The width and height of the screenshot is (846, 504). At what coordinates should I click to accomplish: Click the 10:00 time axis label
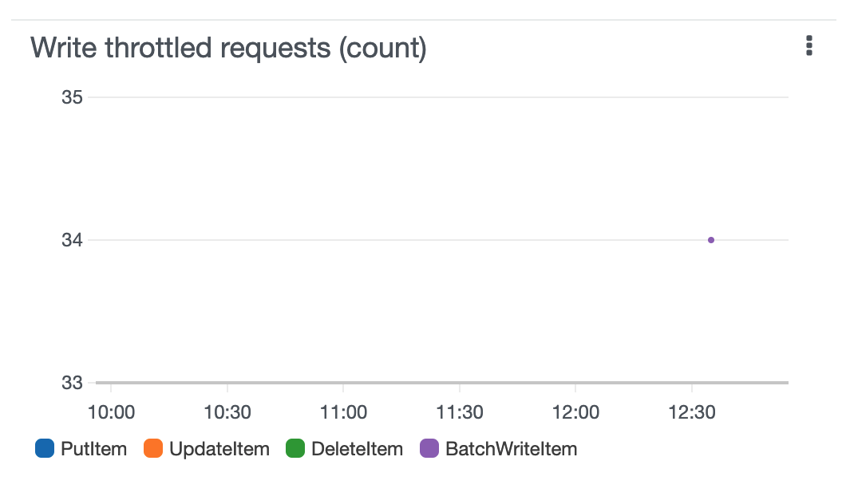pyautogui.click(x=111, y=412)
